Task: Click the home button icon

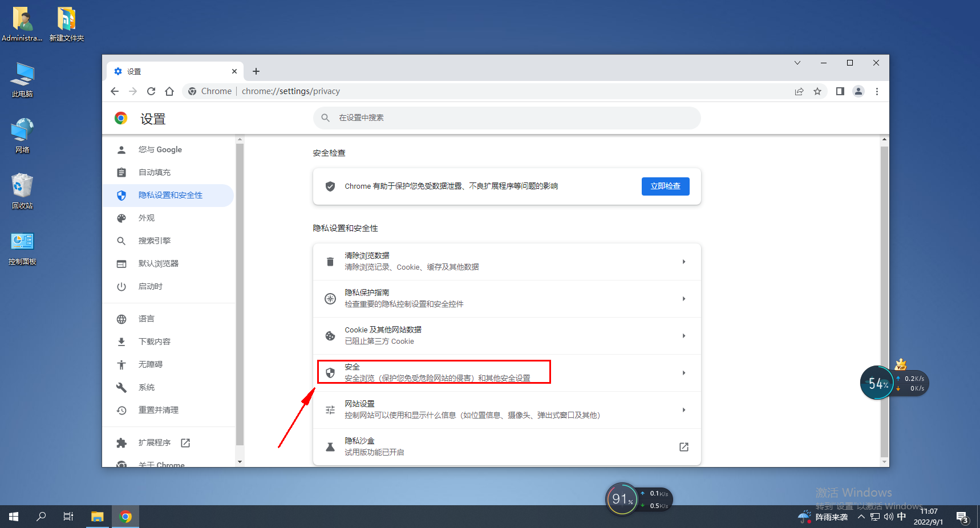Action: [169, 91]
